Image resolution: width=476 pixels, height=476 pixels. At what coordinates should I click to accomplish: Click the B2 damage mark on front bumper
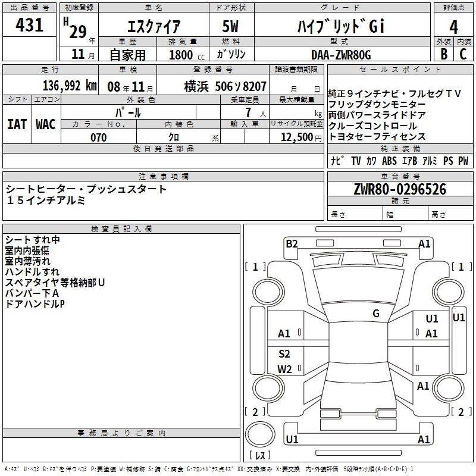[x=292, y=244]
